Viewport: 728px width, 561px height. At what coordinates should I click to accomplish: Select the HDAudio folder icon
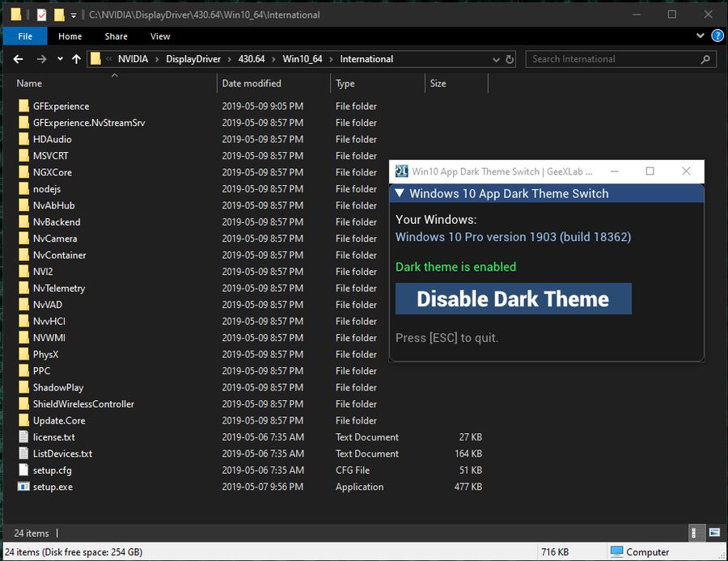pyautogui.click(x=23, y=139)
